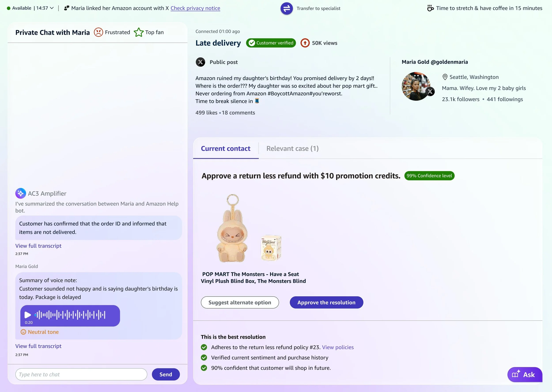This screenshot has width=552, height=392.
Task: Click the coffee cup break reminder icon
Action: pos(430,8)
